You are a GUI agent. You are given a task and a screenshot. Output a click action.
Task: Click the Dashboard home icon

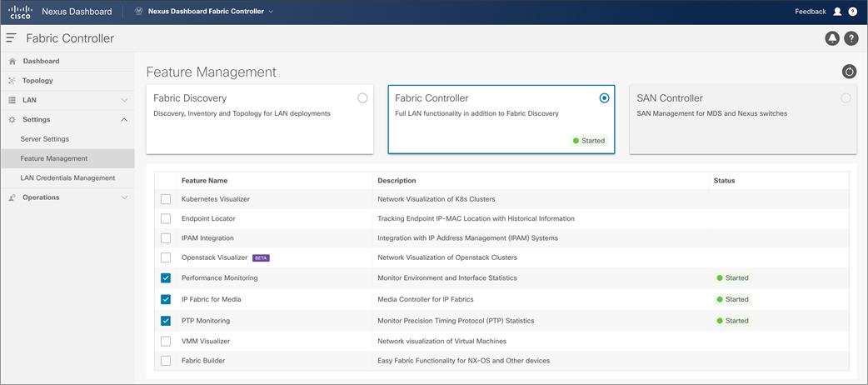pos(12,62)
